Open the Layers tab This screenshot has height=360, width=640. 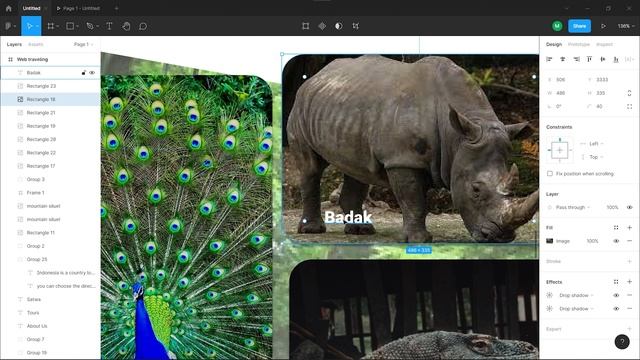coord(14,44)
